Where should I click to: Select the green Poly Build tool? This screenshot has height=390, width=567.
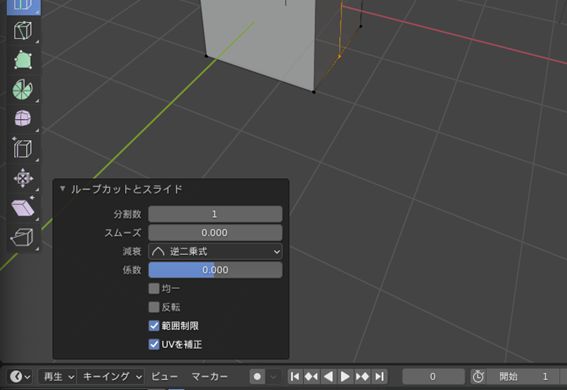[x=23, y=60]
